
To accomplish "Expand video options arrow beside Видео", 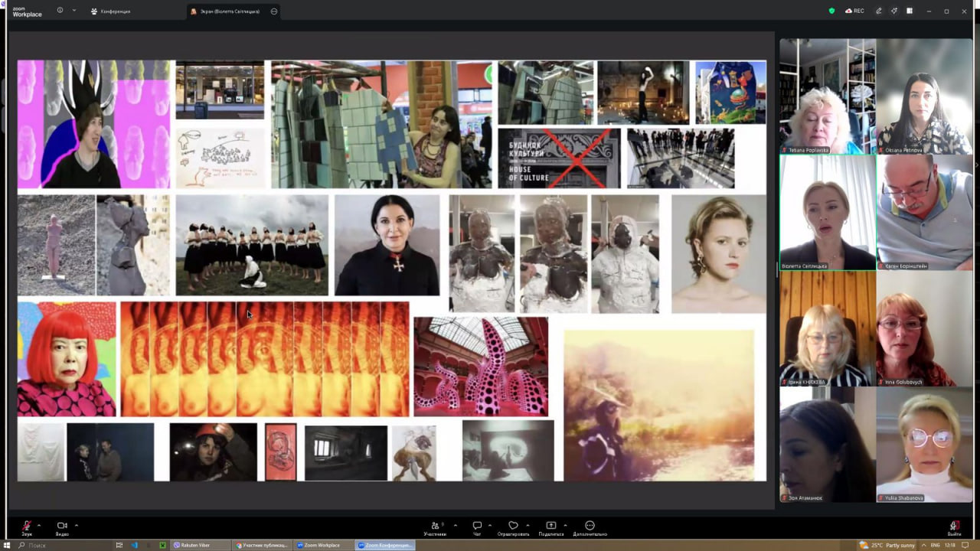I will tap(76, 525).
